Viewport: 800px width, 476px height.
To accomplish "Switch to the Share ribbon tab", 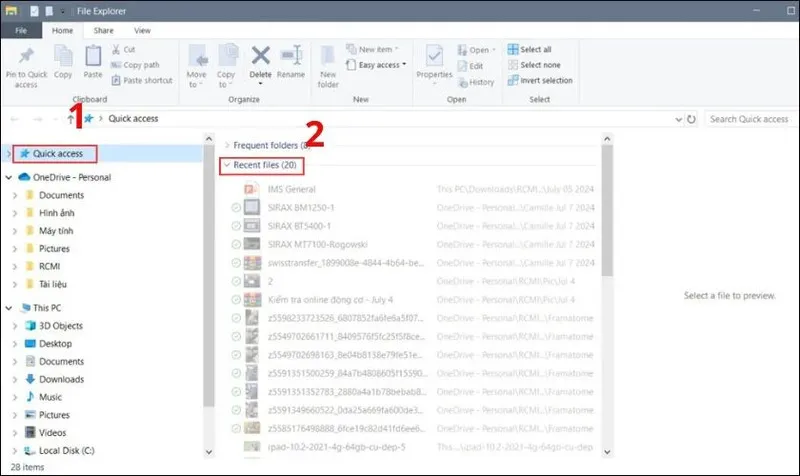I will [104, 31].
